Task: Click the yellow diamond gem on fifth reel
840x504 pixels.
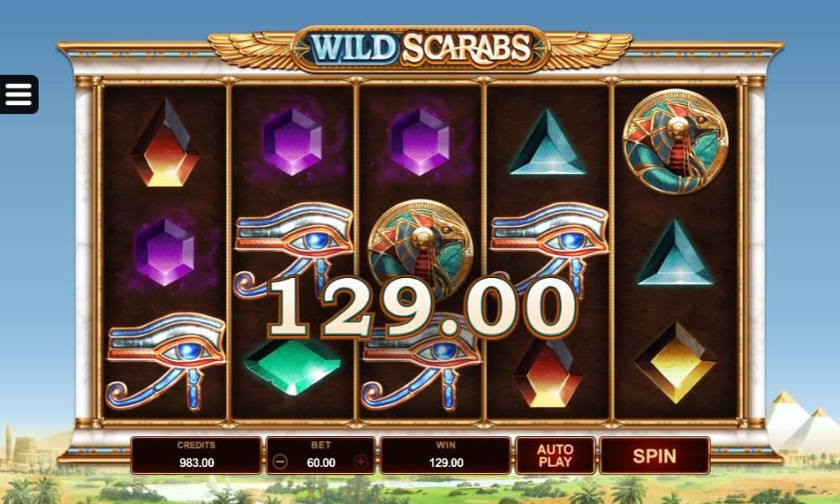Action: tap(675, 363)
